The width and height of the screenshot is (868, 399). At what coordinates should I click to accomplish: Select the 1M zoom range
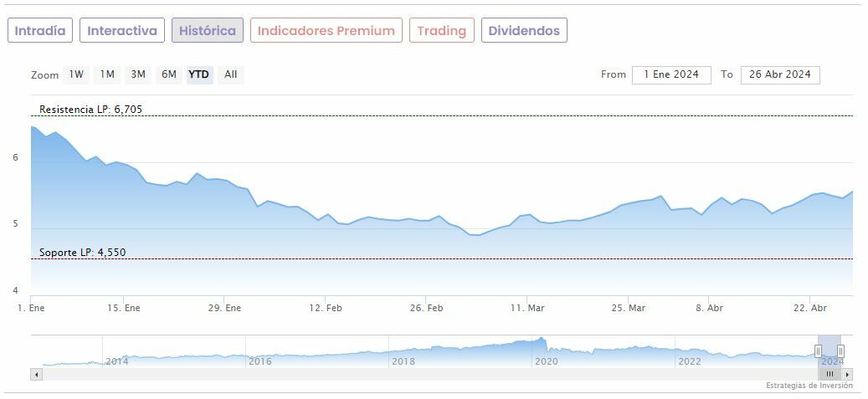107,74
